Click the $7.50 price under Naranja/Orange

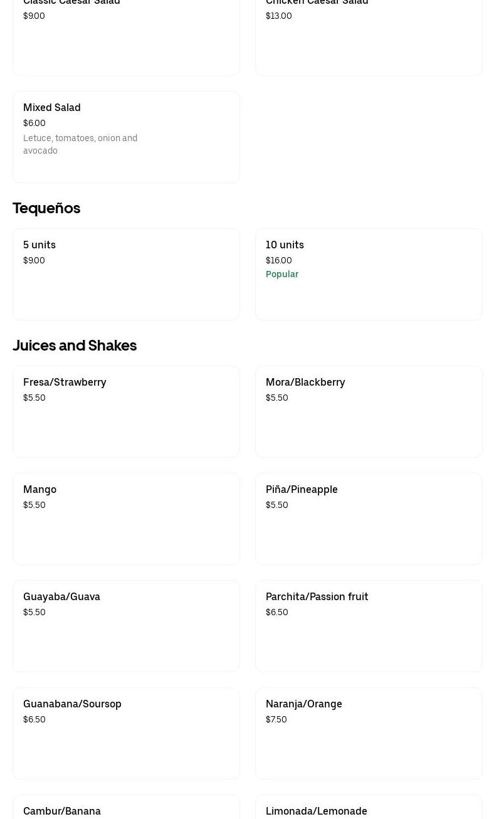click(x=276, y=719)
